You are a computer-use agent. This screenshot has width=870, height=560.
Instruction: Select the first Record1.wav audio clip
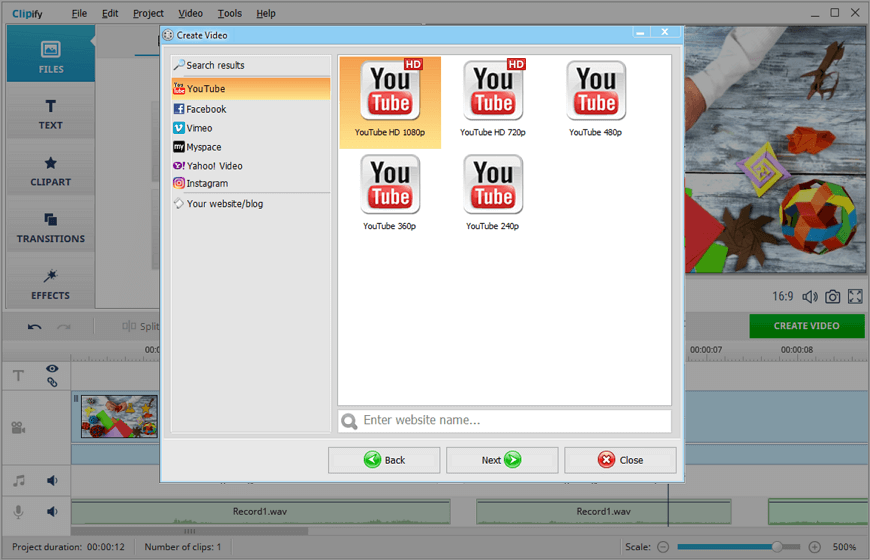(260, 512)
